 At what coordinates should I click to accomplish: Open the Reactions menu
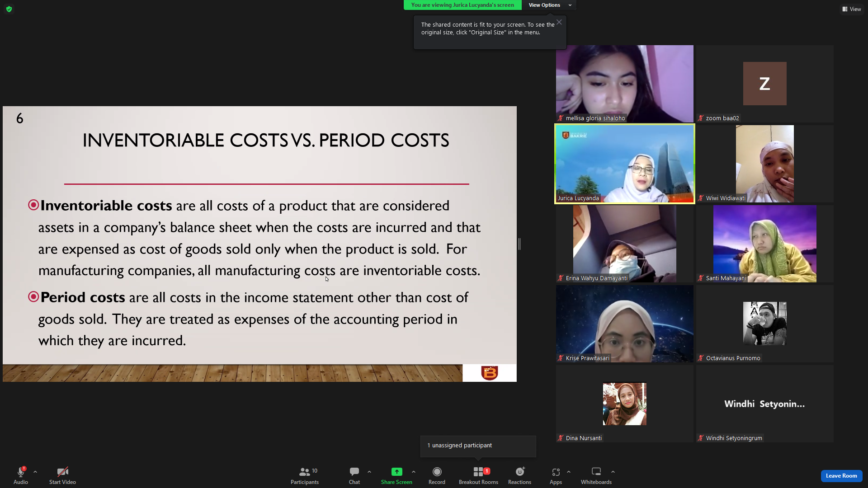pos(520,475)
